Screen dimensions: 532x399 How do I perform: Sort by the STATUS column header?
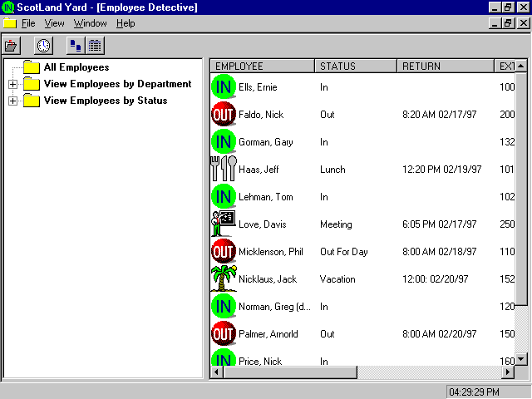[355, 66]
